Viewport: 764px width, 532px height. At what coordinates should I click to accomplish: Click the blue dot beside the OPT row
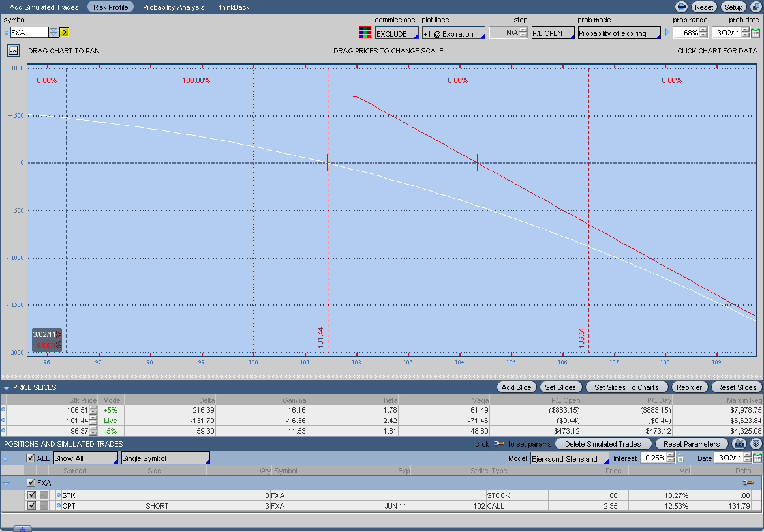click(x=59, y=506)
